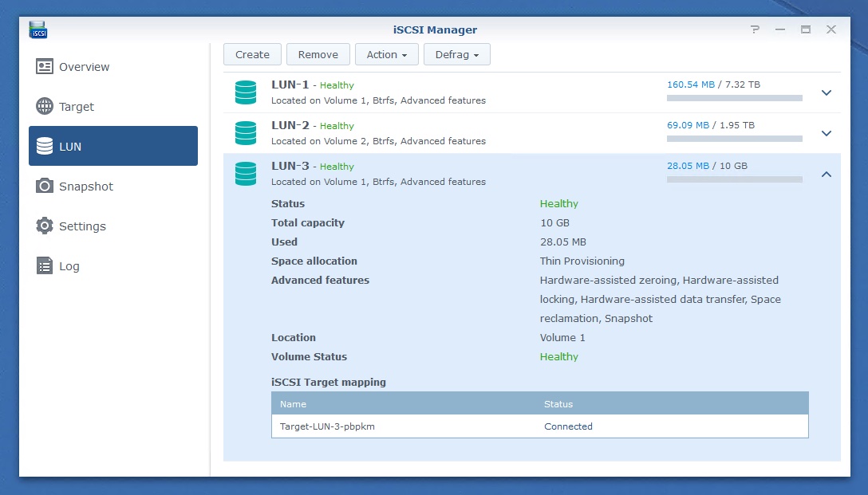Viewport: 868px width, 495px height.
Task: Open iSCSI Manager Settings
Action: 82,226
